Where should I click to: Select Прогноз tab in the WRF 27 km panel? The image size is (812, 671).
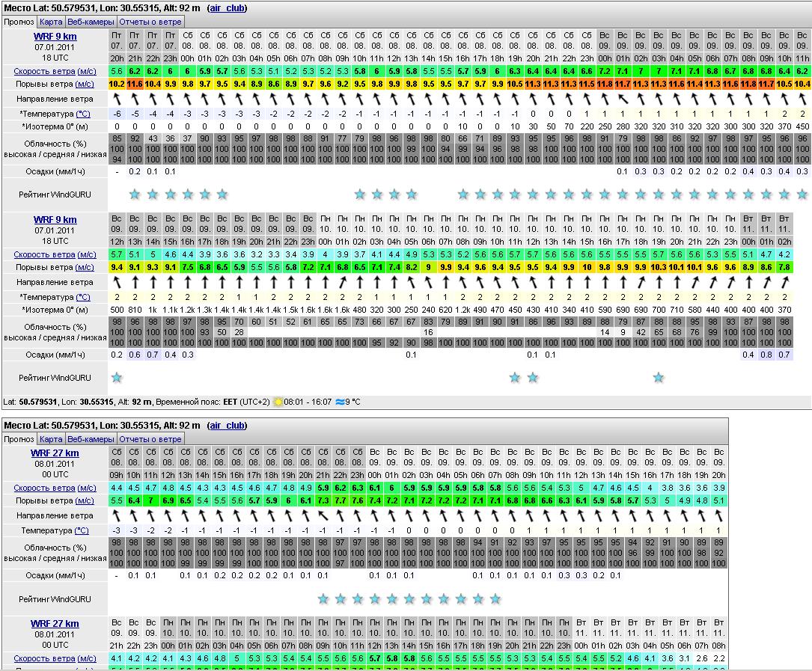coord(19,439)
